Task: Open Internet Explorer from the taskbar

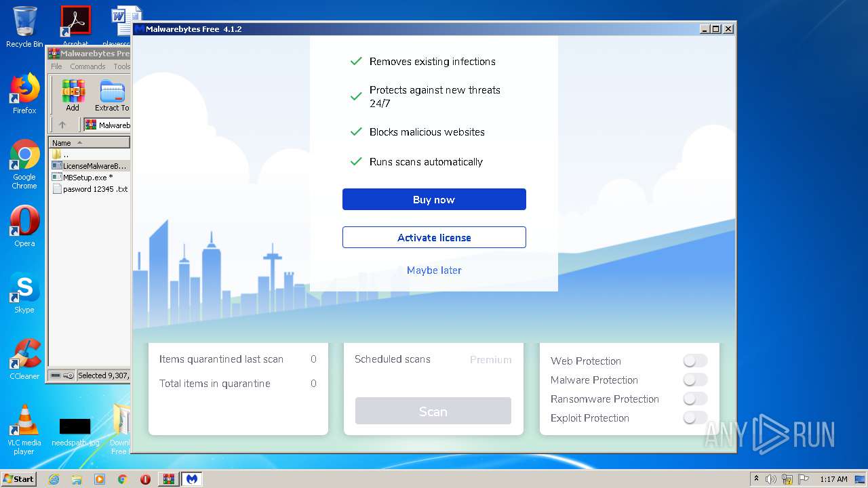Action: click(54, 479)
